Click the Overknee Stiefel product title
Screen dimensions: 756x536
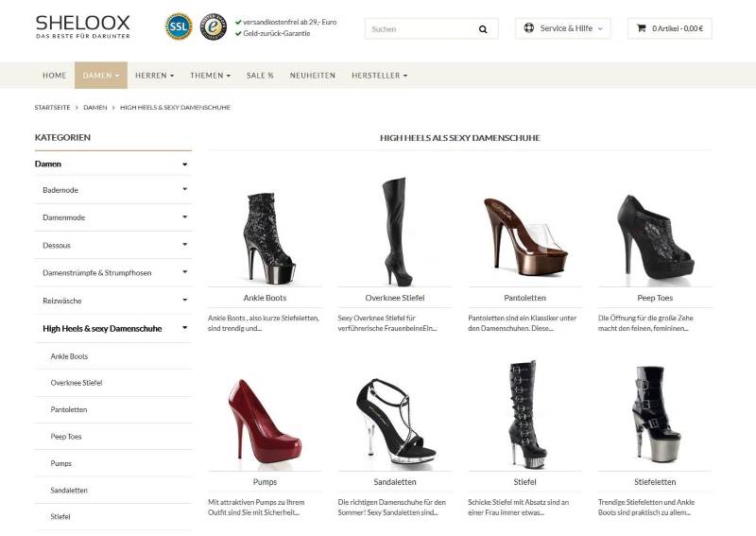pyautogui.click(x=394, y=298)
